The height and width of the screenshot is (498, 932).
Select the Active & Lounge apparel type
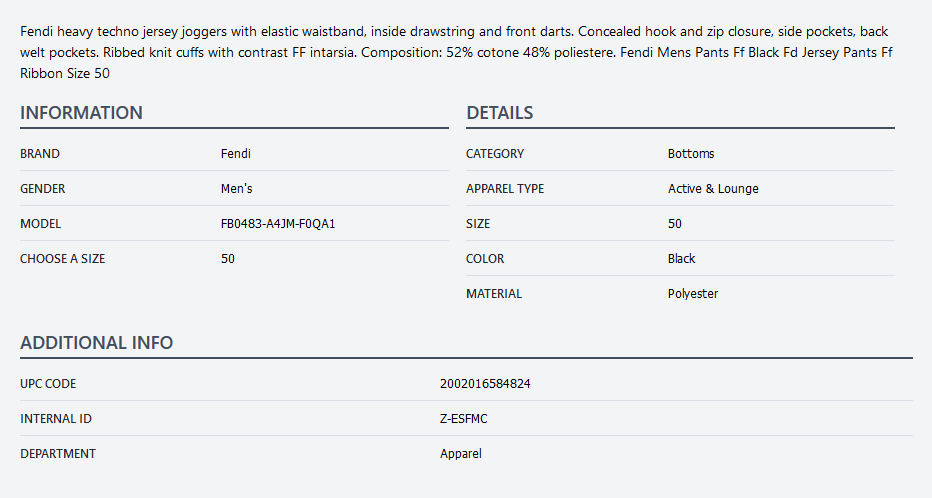713,189
